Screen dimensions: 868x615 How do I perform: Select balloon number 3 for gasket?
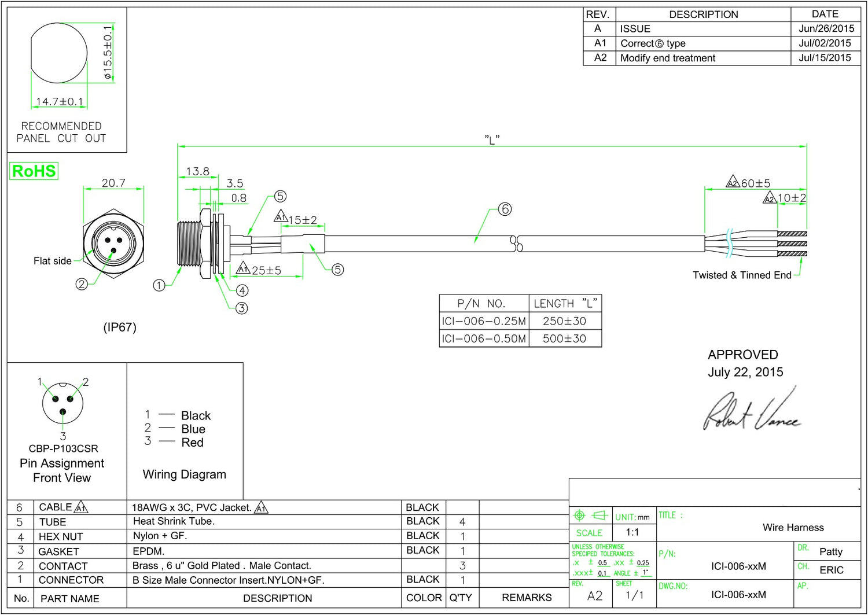pyautogui.click(x=242, y=308)
